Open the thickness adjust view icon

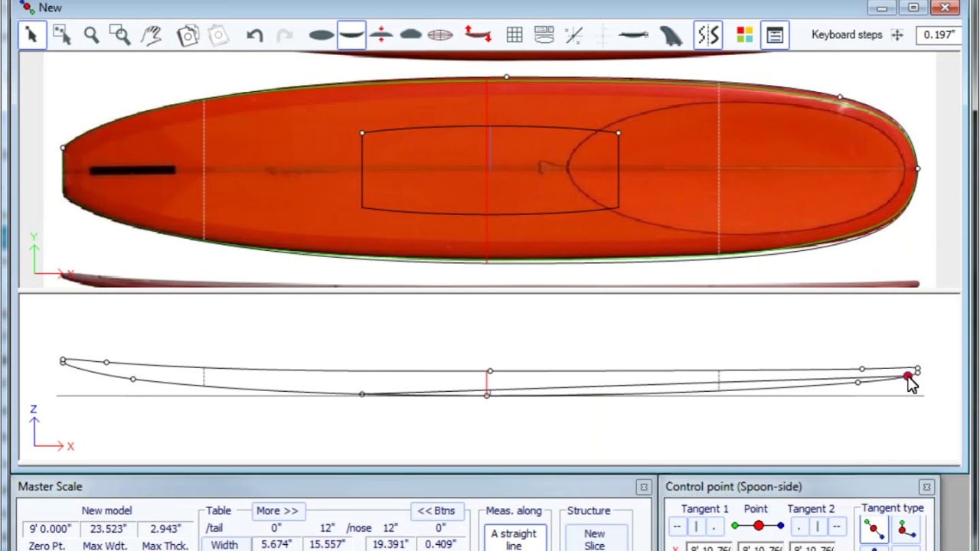[x=381, y=35]
